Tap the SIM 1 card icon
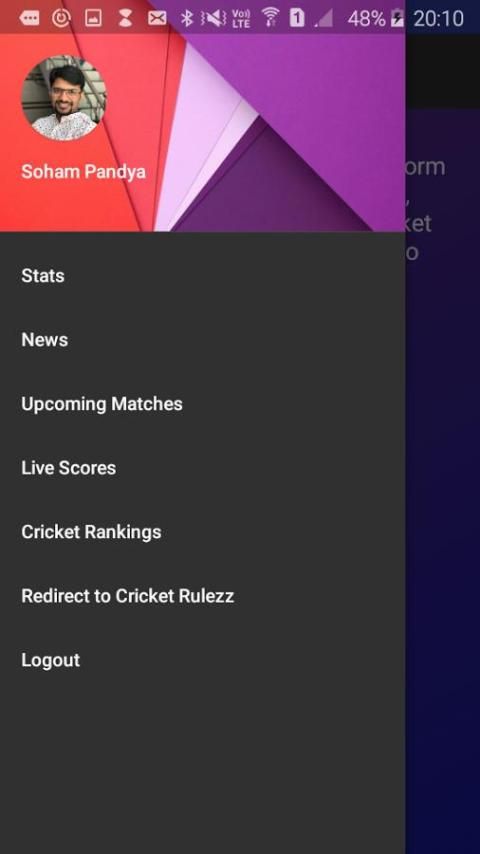 pos(297,18)
